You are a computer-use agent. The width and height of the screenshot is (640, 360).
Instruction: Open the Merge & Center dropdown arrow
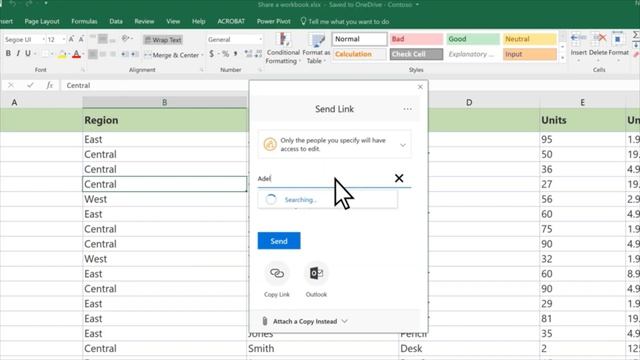202,55
